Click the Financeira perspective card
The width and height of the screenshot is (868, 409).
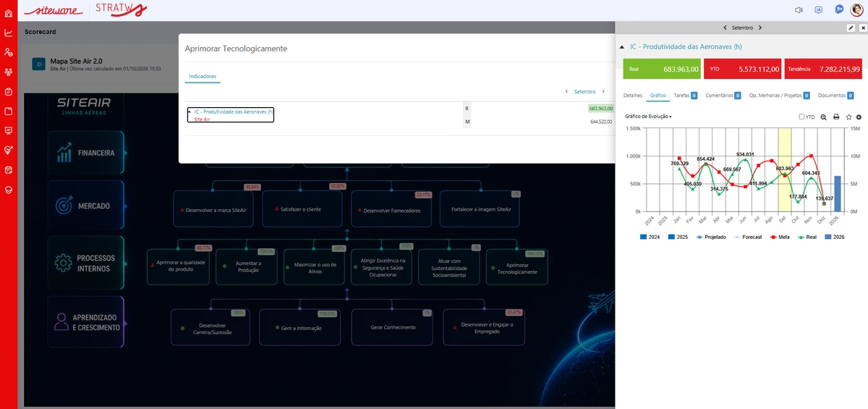tap(86, 153)
